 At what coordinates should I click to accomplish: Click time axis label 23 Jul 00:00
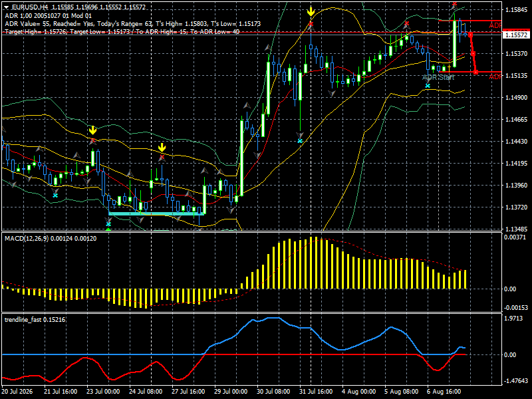(103, 392)
